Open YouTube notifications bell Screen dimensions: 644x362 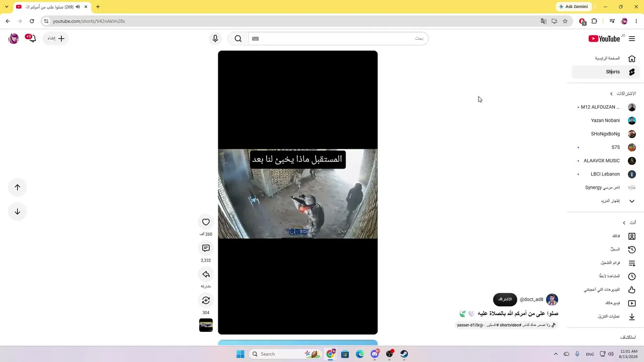31,39
